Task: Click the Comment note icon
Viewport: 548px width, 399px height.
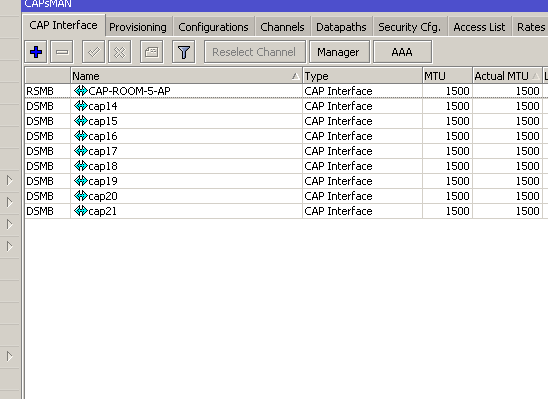Action: click(x=151, y=52)
